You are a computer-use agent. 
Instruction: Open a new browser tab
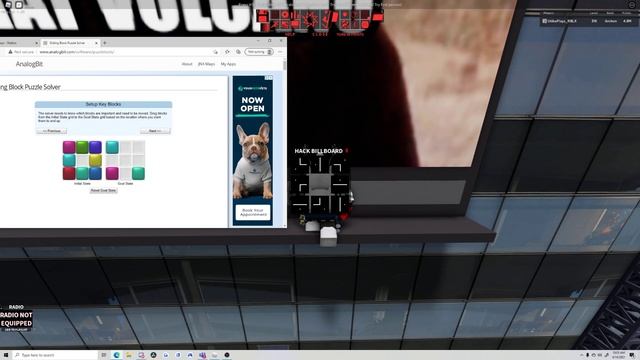pyautogui.click(x=105, y=43)
